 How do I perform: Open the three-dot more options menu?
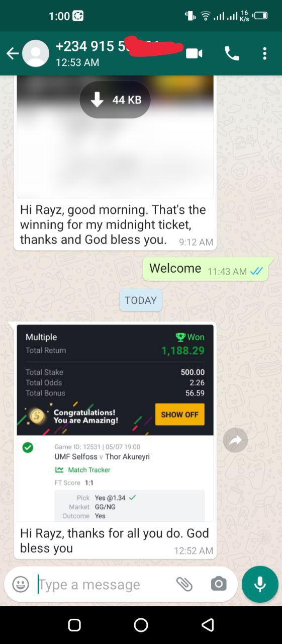[x=264, y=53]
